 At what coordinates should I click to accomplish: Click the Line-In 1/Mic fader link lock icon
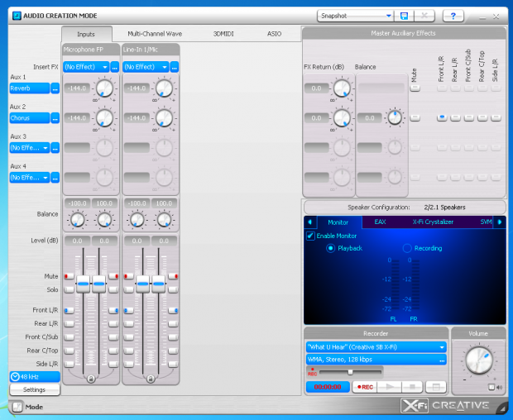[150, 379]
